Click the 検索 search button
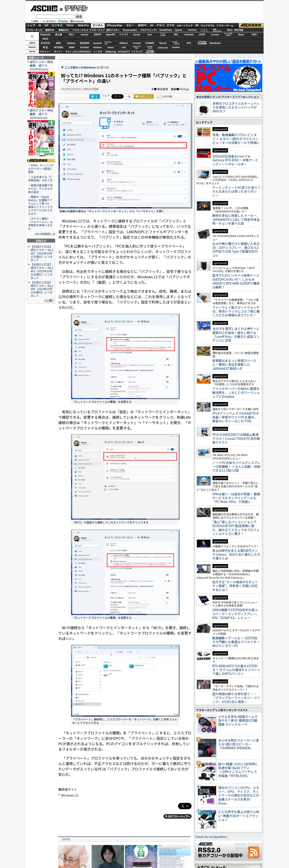Viewport: 289px width, 868px height. pos(79,16)
